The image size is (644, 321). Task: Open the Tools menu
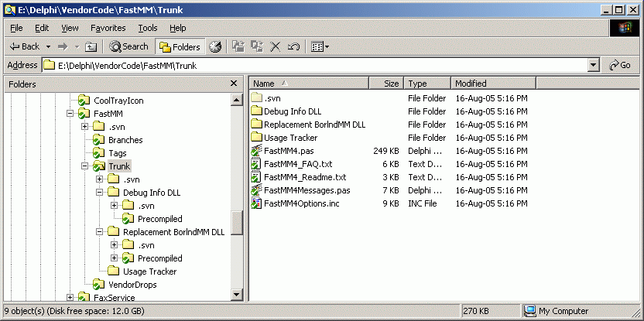tap(147, 28)
